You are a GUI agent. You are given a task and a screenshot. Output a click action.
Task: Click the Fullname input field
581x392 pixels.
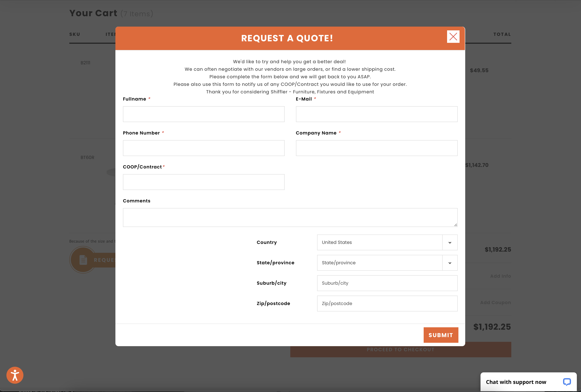(203, 114)
